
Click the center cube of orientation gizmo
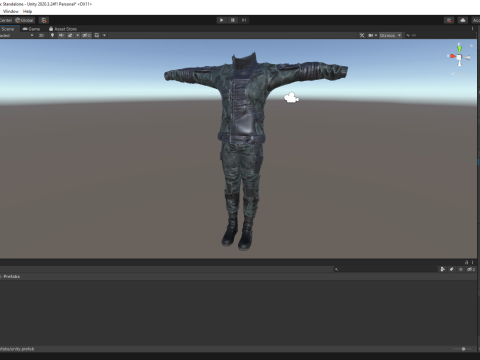(x=459, y=58)
